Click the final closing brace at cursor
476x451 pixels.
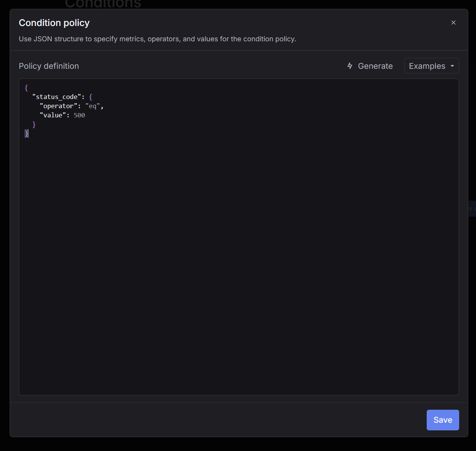(26, 133)
